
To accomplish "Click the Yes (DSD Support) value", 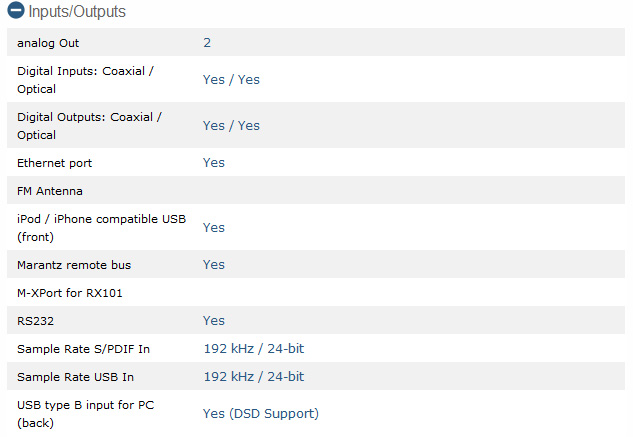I will pyautogui.click(x=260, y=414).
